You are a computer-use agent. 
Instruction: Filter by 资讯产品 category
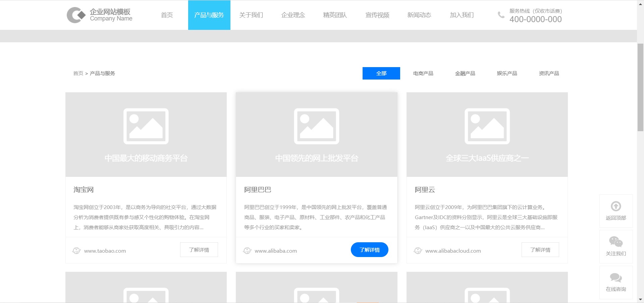pyautogui.click(x=549, y=73)
